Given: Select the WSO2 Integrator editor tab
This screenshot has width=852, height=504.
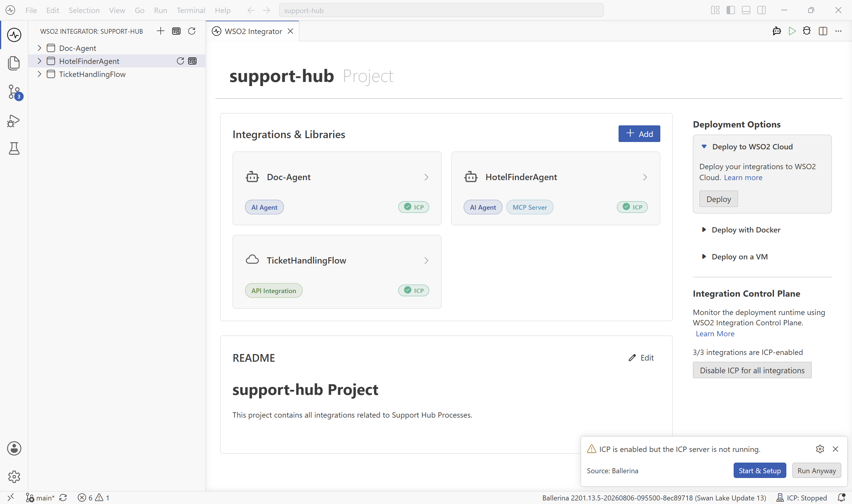Looking at the screenshot, I should coord(252,31).
